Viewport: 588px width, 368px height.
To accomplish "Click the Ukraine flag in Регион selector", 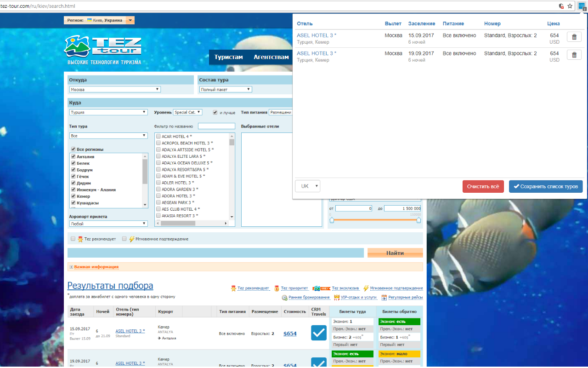I will pos(89,20).
